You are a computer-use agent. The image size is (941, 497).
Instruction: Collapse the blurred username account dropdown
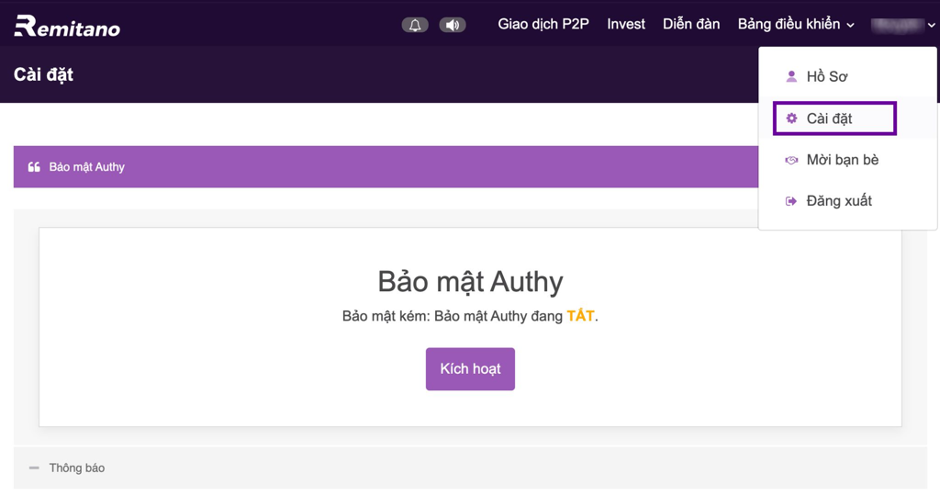click(x=902, y=24)
